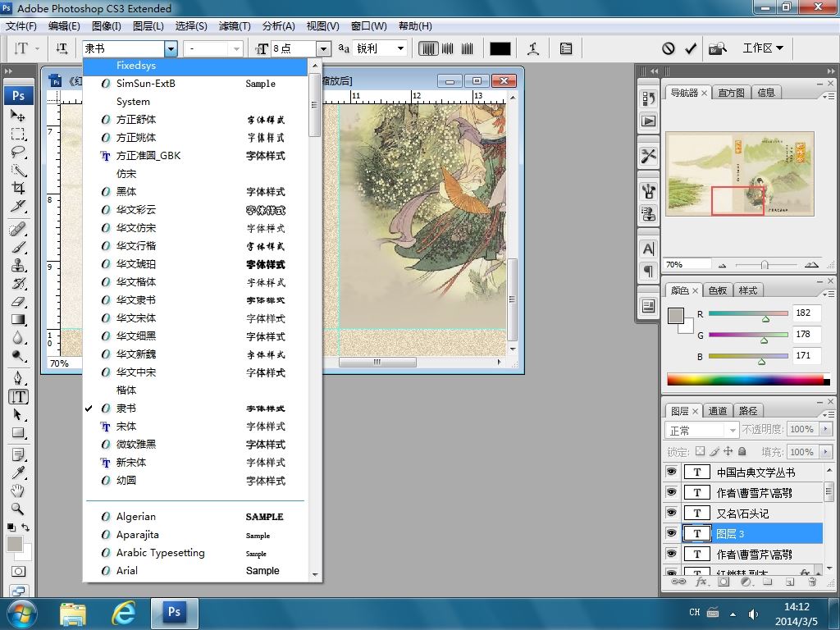Add a layer style with fx icon
Viewport: 840px width, 630px height.
point(701,582)
